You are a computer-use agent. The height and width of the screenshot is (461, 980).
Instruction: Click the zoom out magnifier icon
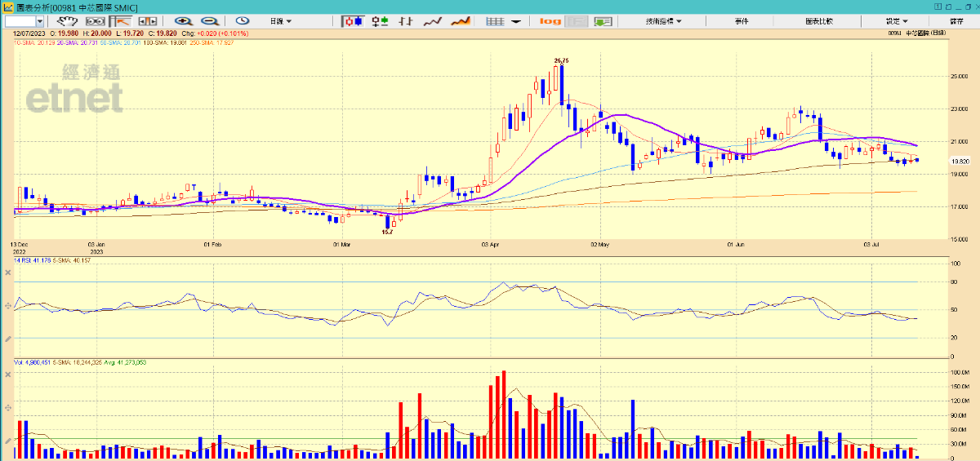(210, 21)
